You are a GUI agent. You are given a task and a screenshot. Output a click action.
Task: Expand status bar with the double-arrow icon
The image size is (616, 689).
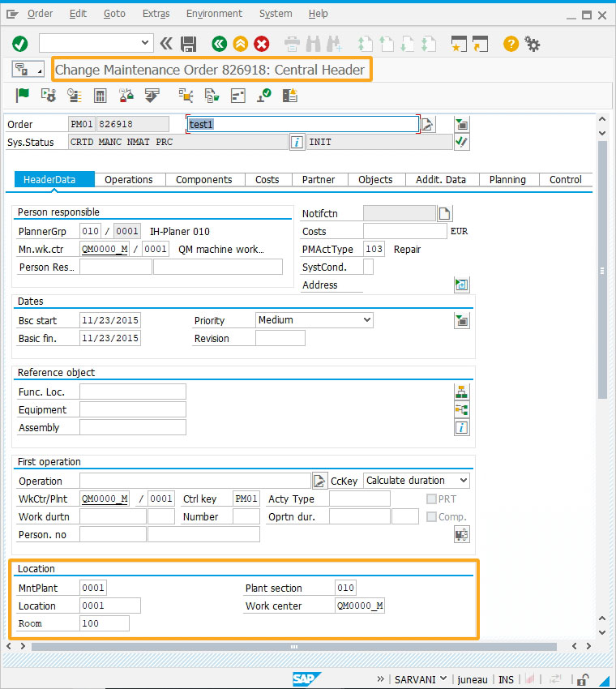(x=380, y=679)
